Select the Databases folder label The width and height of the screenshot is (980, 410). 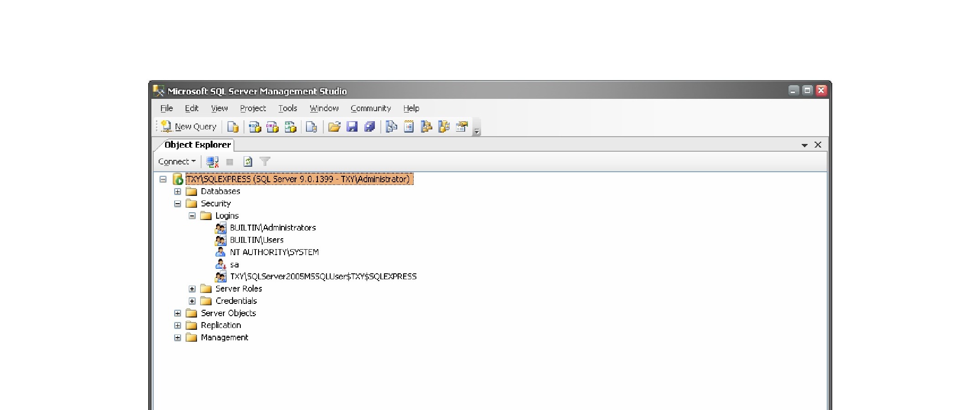220,191
